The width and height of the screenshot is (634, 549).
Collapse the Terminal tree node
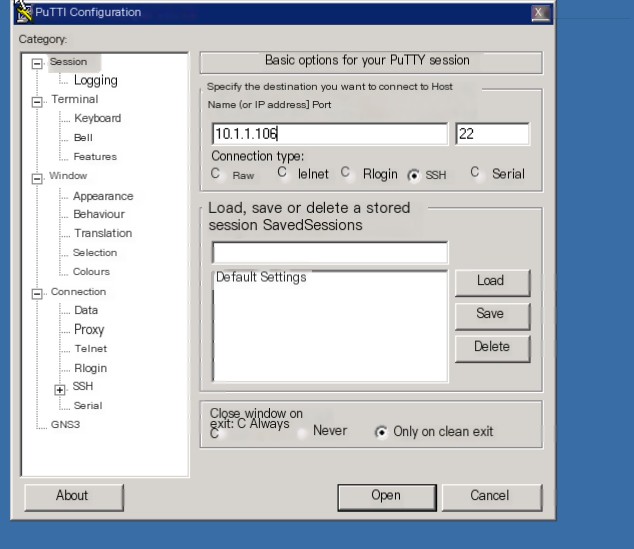(37, 101)
